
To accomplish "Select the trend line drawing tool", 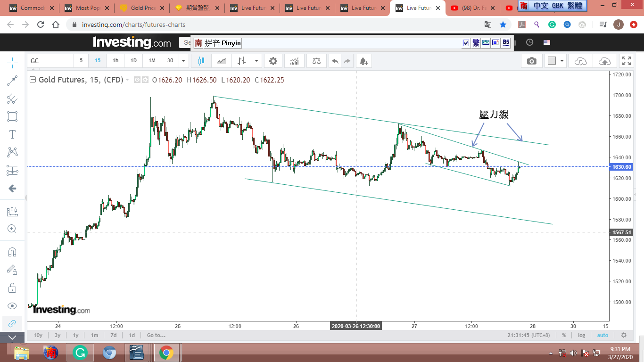I will (12, 81).
